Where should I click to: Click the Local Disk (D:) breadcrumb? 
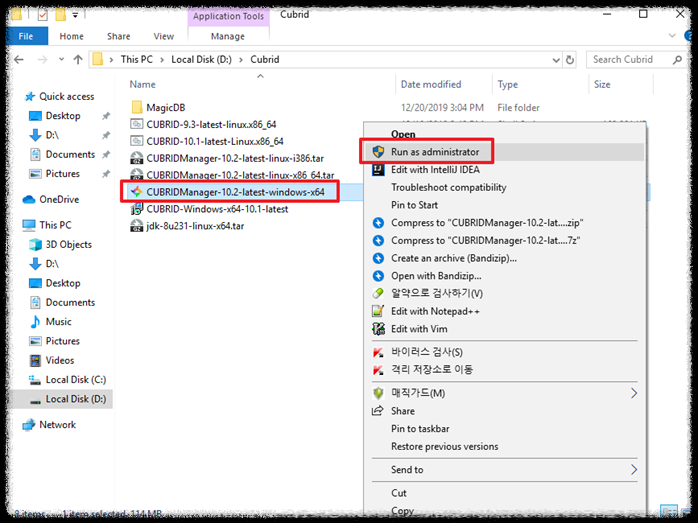[201, 60]
